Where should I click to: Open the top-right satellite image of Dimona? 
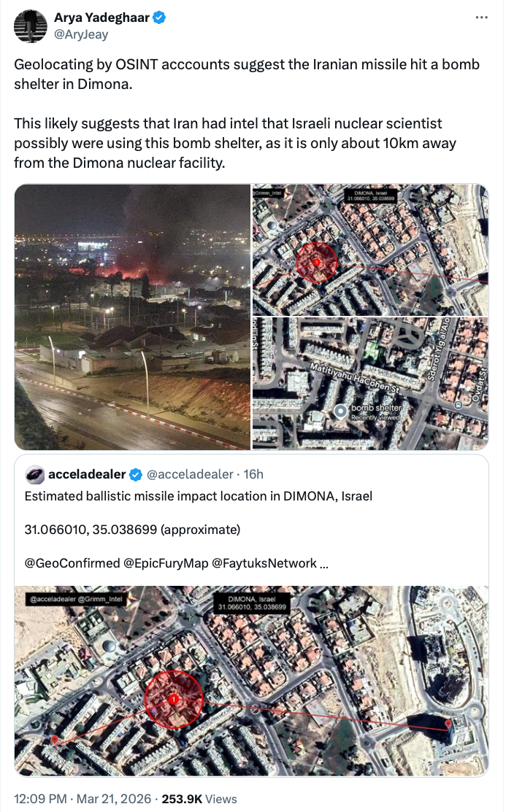pyautogui.click(x=370, y=250)
